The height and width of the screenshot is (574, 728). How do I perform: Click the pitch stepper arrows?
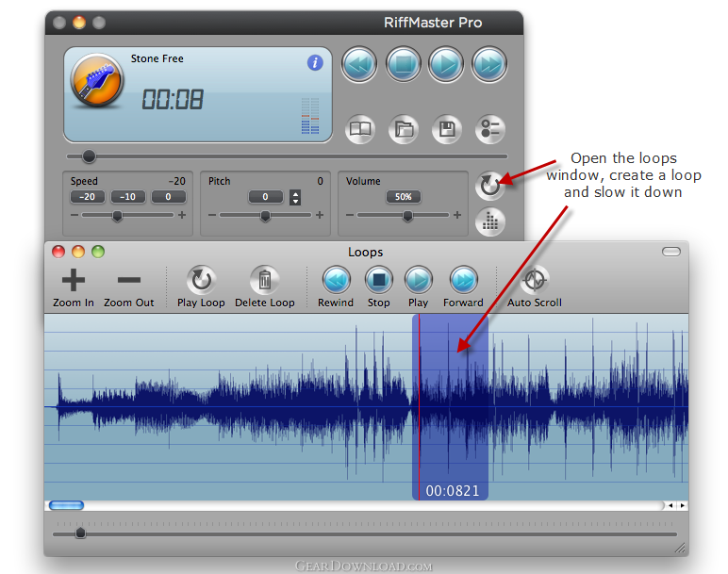click(295, 198)
